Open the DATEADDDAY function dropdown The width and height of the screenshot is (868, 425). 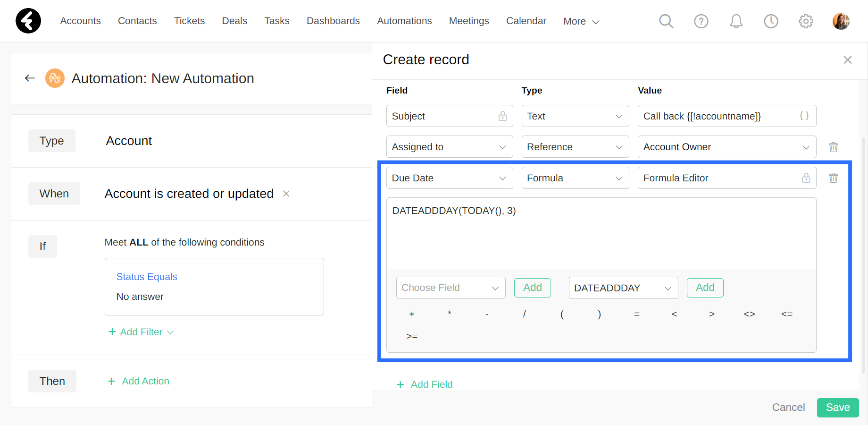(x=623, y=288)
